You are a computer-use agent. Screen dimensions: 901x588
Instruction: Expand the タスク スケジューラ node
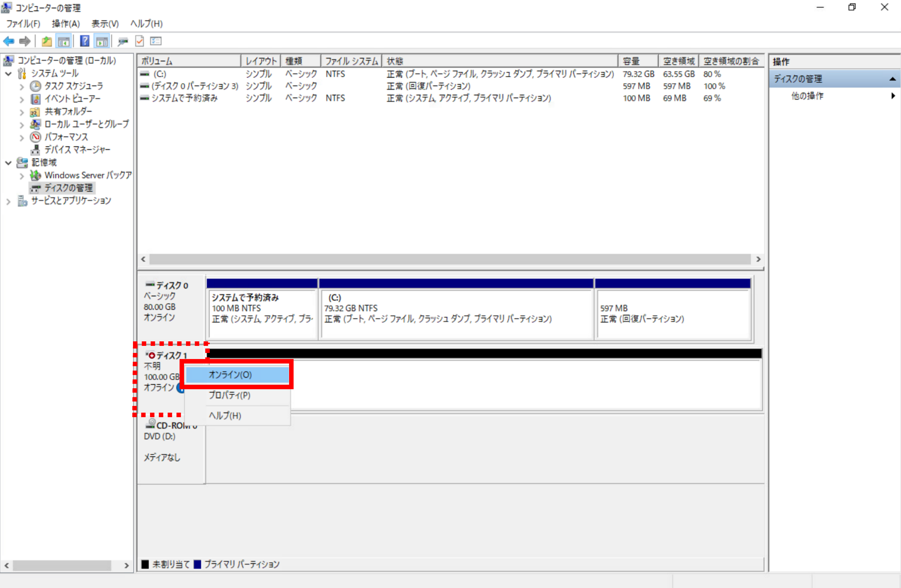pyautogui.click(x=22, y=87)
